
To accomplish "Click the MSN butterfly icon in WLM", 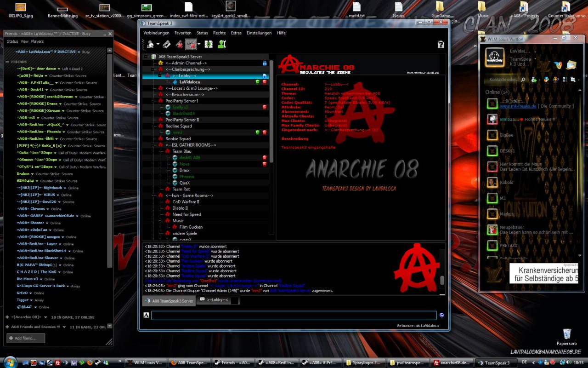I will tap(558, 65).
